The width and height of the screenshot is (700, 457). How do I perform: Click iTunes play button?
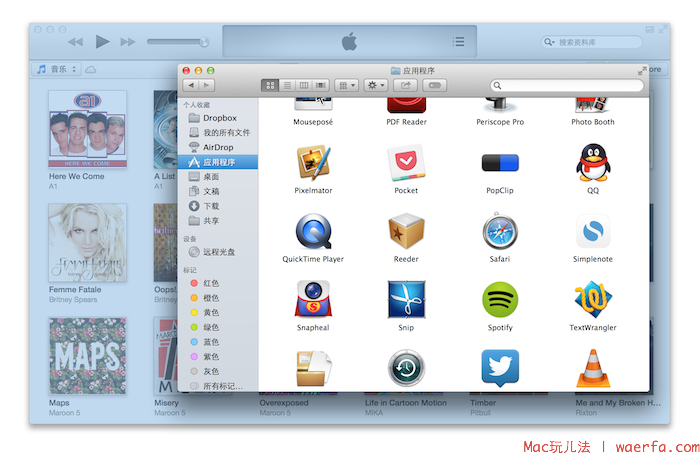click(102, 42)
